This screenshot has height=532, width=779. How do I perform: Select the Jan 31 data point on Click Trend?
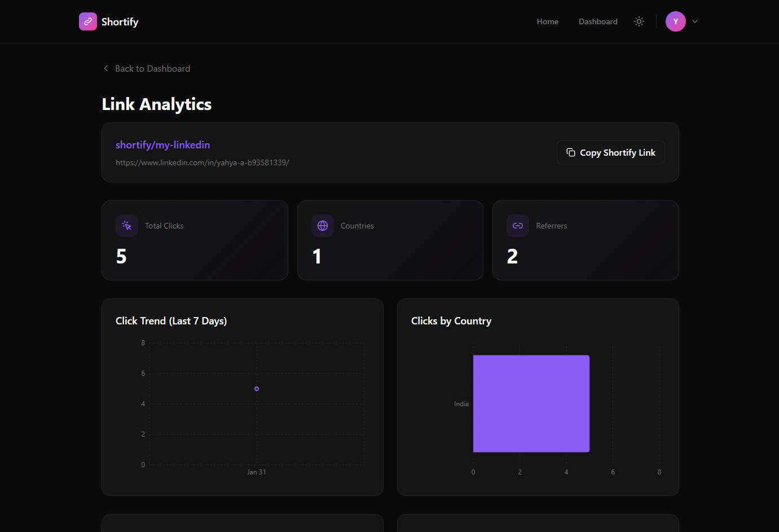pyautogui.click(x=257, y=388)
